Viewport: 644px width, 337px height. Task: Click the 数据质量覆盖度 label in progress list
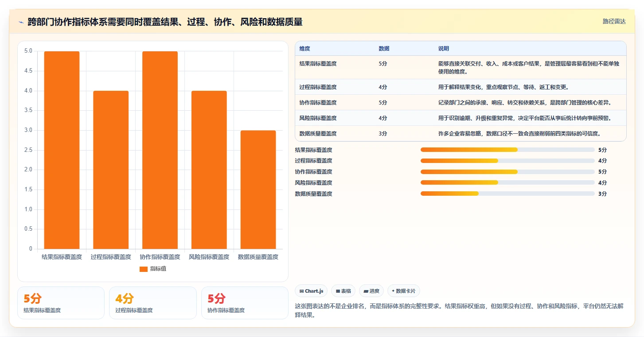313,194
